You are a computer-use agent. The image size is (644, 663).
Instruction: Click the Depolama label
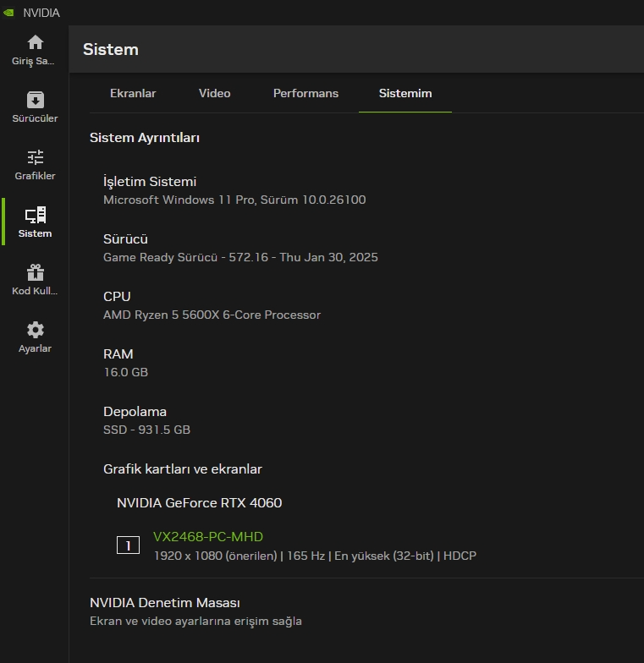pyautogui.click(x=135, y=411)
